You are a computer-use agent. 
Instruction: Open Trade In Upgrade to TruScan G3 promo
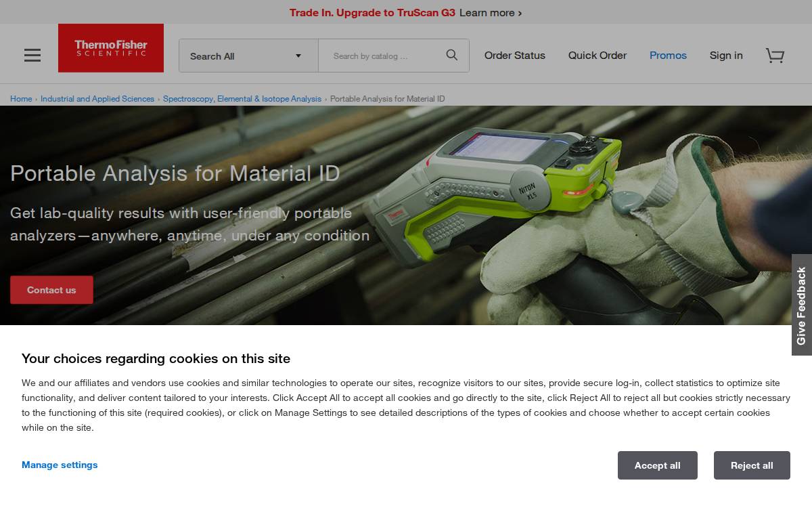372,13
